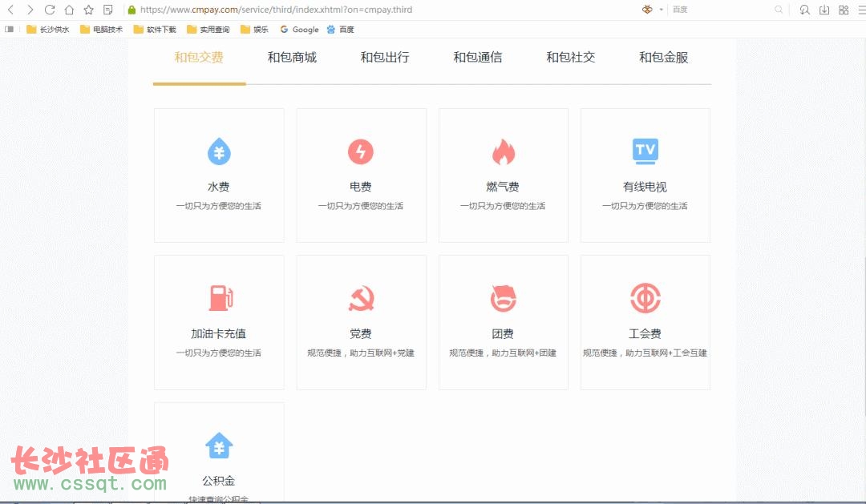Go to the 和包社交 tab
The width and height of the screenshot is (866, 504).
point(571,58)
